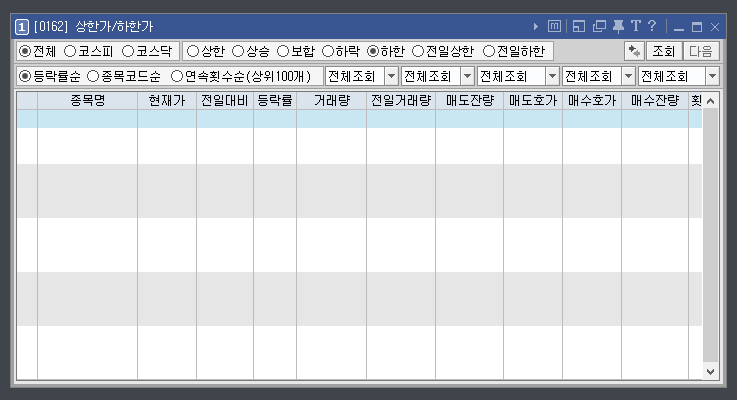Click the scrollbar up arrow
Screen dimensions: 737x400
pyautogui.click(x=711, y=101)
